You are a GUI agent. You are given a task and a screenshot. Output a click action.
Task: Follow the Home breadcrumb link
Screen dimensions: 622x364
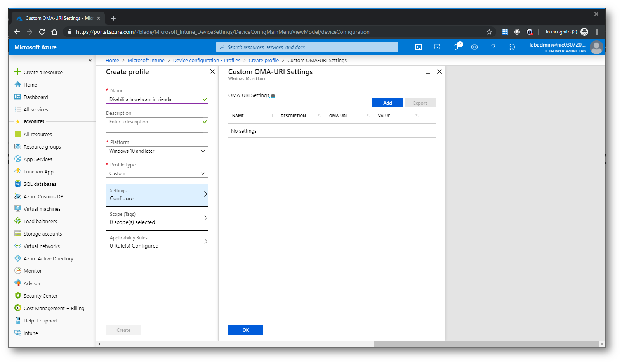pyautogui.click(x=112, y=60)
